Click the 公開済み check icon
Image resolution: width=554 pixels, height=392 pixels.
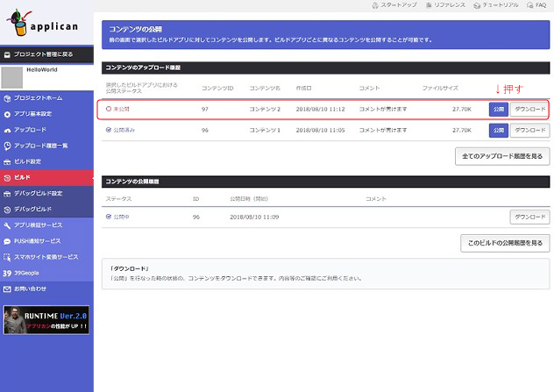(109, 130)
